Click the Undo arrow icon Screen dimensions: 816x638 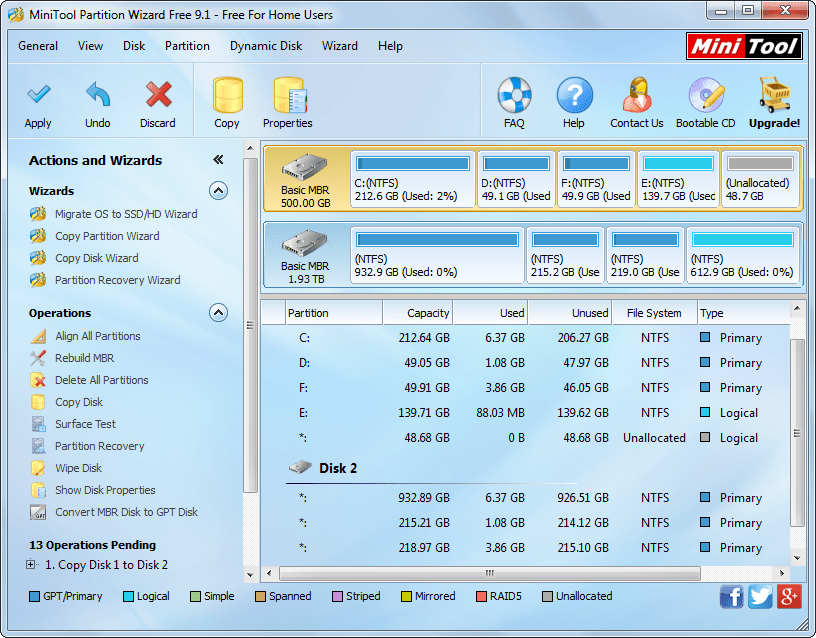(x=98, y=94)
